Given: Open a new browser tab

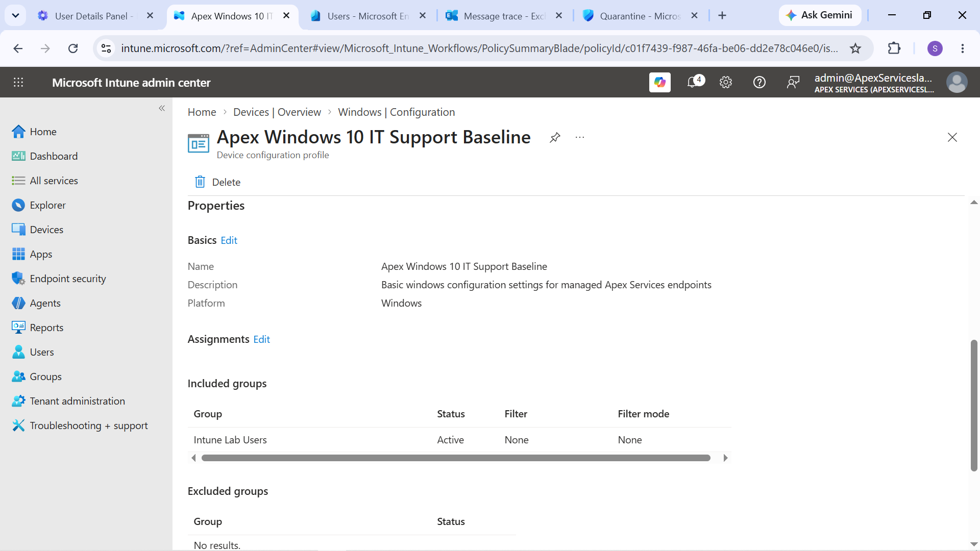Looking at the screenshot, I should point(722,16).
